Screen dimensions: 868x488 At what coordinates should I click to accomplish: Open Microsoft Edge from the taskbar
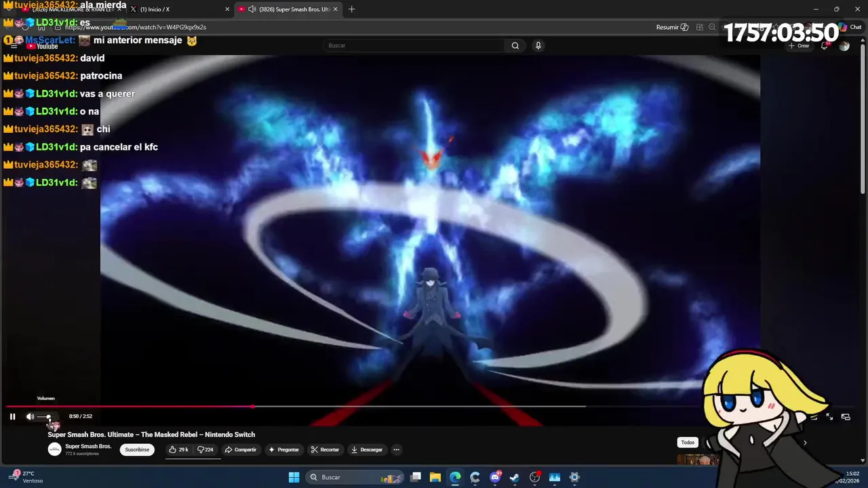(x=455, y=477)
